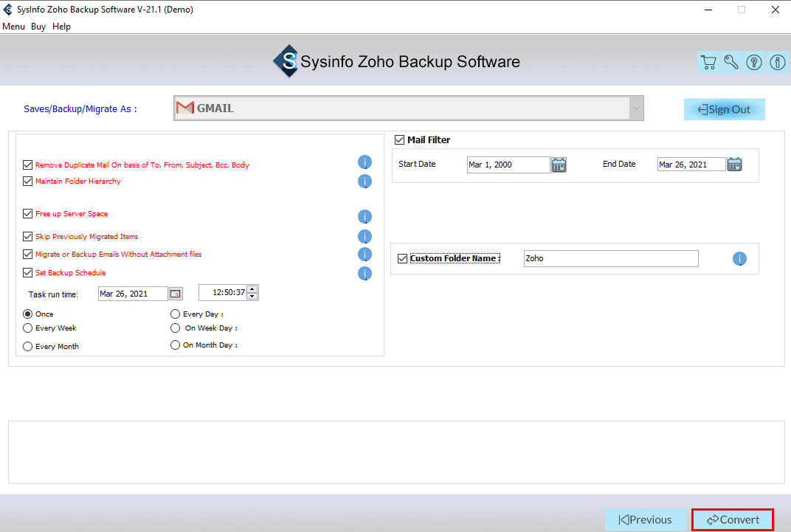Image resolution: width=791 pixels, height=532 pixels.
Task: Open End Date calendar picker icon
Action: [x=734, y=165]
